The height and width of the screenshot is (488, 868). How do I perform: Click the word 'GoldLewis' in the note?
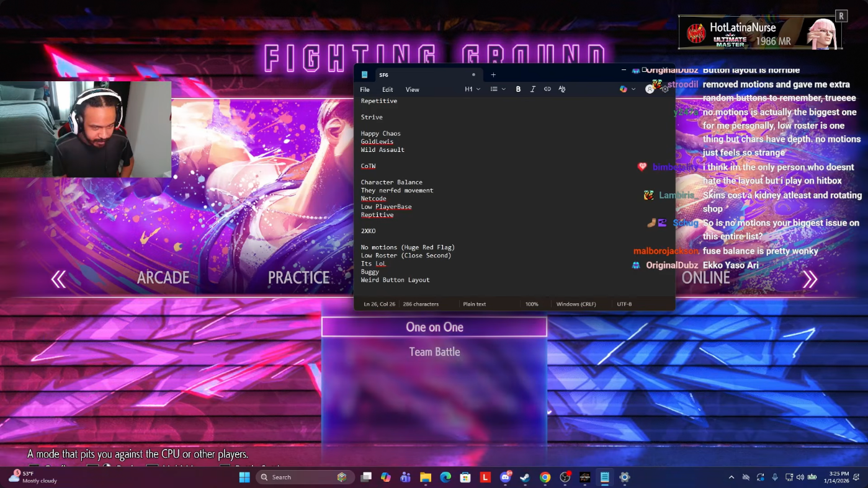click(377, 142)
